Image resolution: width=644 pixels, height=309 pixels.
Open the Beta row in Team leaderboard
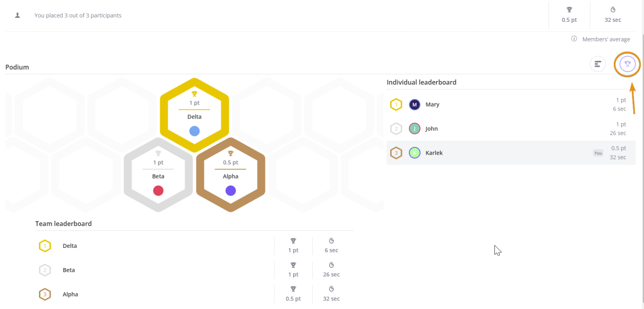(x=69, y=270)
